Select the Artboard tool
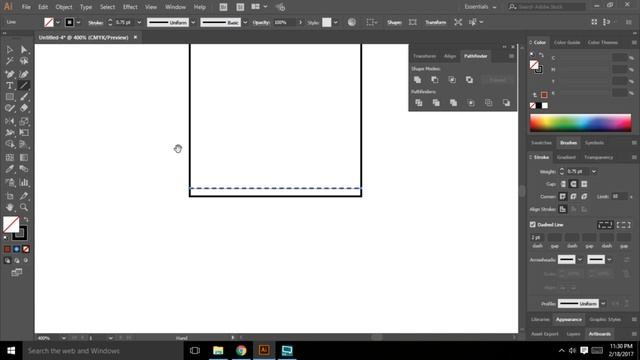This screenshot has height=360, width=640. pos(9,196)
